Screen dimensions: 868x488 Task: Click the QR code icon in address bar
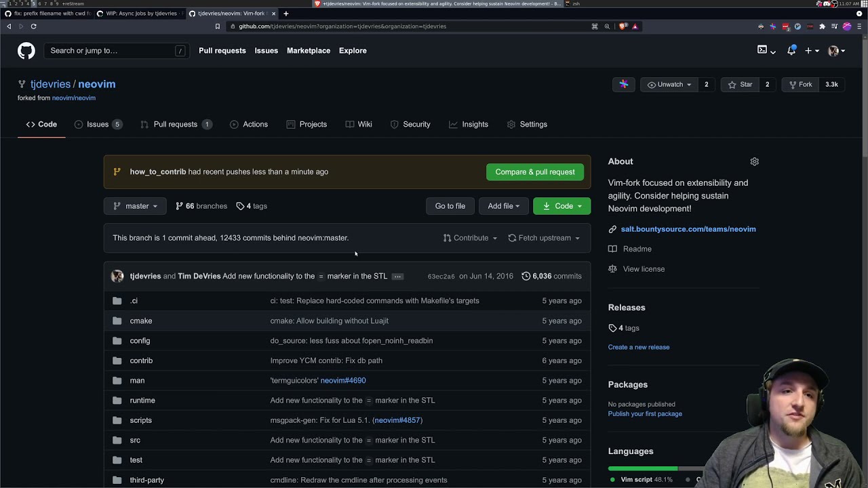click(x=595, y=26)
